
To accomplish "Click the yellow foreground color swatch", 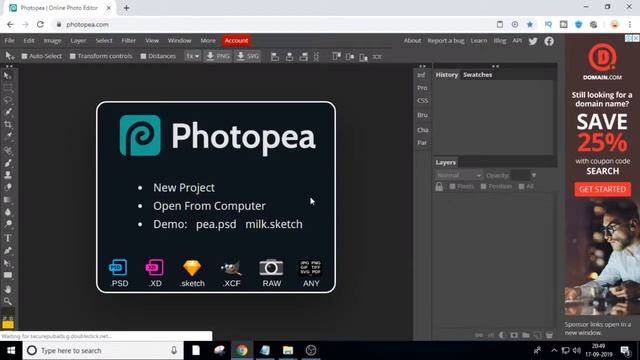I will [8, 325].
